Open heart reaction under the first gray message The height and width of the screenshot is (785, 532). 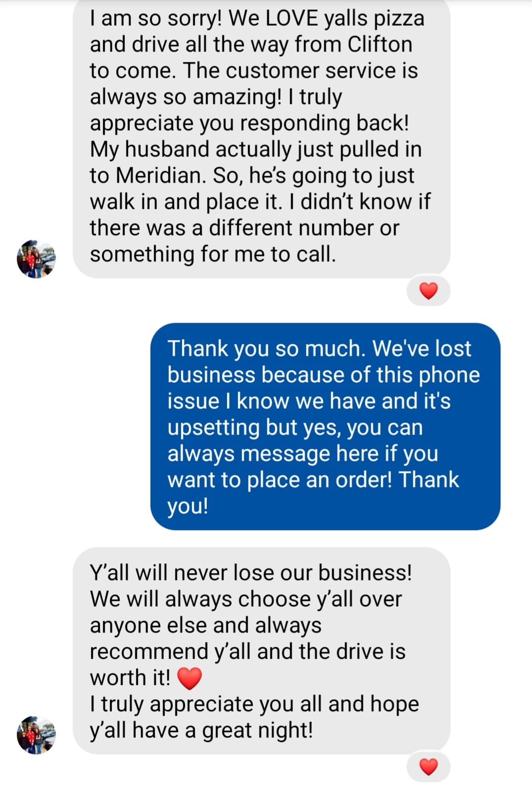tap(429, 291)
